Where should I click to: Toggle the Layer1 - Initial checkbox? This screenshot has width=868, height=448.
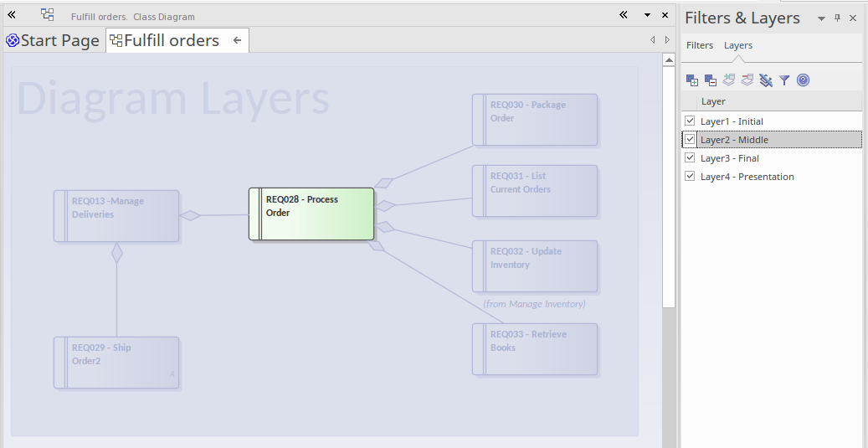coord(690,121)
